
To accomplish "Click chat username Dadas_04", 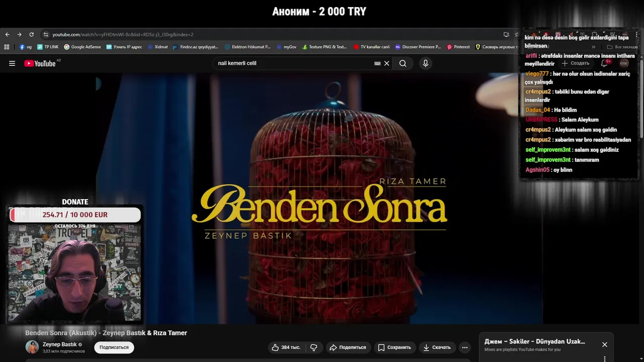I will coord(537,110).
